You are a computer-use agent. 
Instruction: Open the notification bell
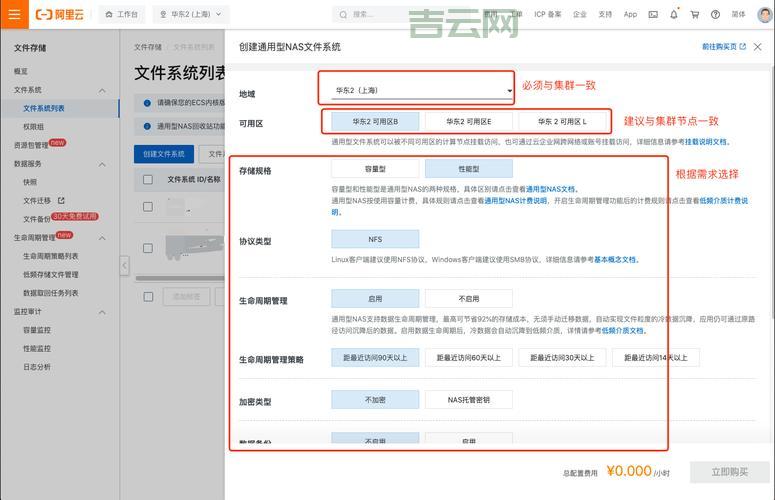pos(674,14)
